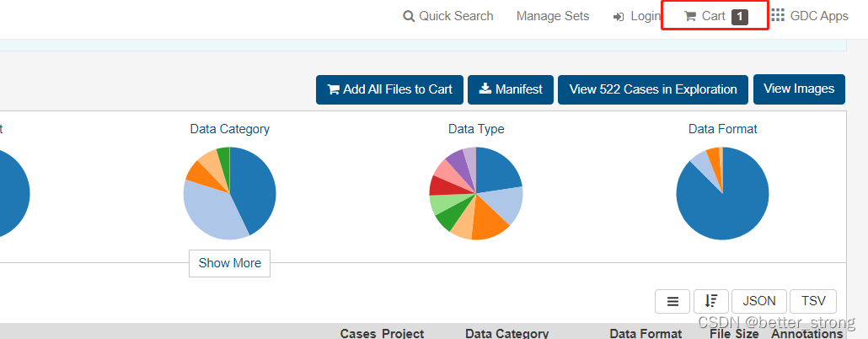Click the Project column header
Screen dimensions: 868x339
pyautogui.click(x=403, y=334)
